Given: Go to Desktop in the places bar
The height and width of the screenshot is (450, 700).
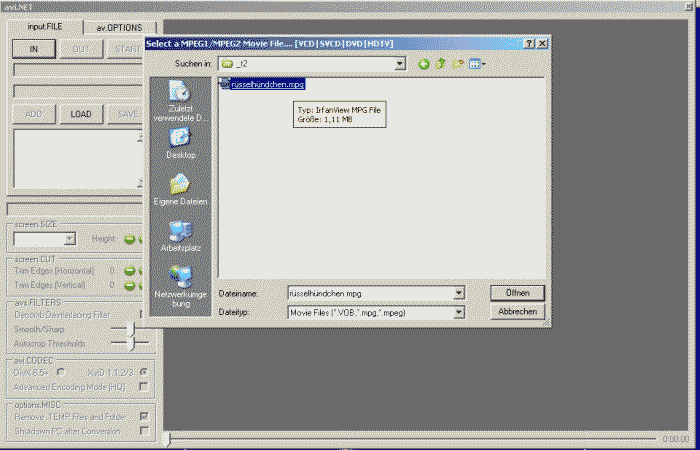Looking at the screenshot, I should point(181,145).
